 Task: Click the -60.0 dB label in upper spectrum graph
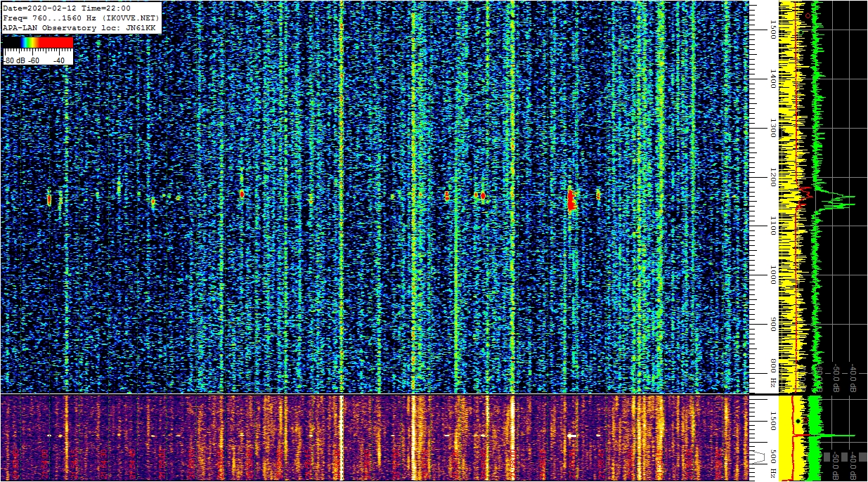coord(819,378)
